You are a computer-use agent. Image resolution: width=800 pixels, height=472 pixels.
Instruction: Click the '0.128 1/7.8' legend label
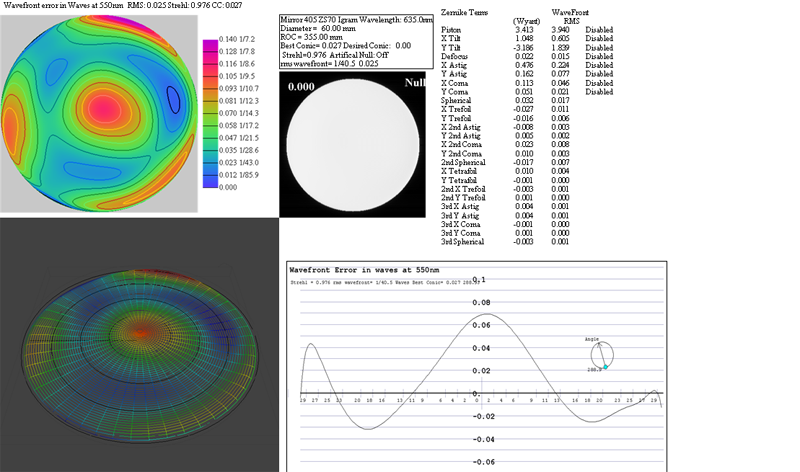(x=237, y=52)
